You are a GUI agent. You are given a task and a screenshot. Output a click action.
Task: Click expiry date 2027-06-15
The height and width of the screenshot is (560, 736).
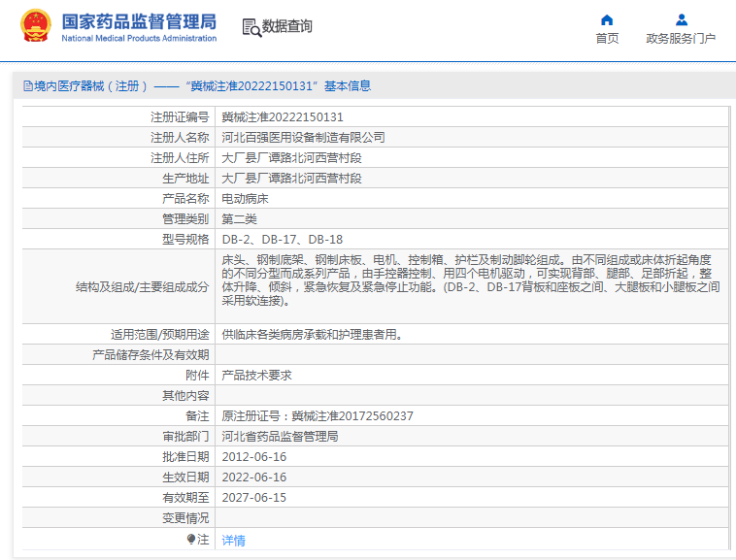254,498
